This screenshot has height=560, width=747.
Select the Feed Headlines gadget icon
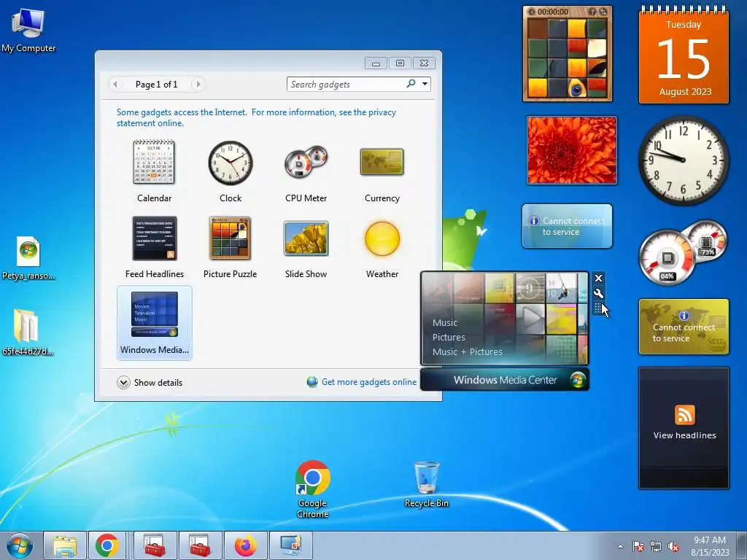(155, 238)
